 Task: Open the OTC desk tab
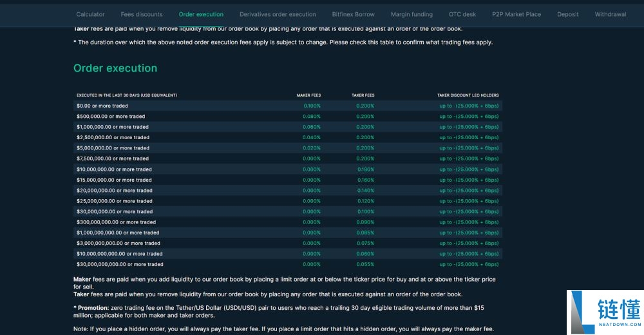pyautogui.click(x=462, y=14)
